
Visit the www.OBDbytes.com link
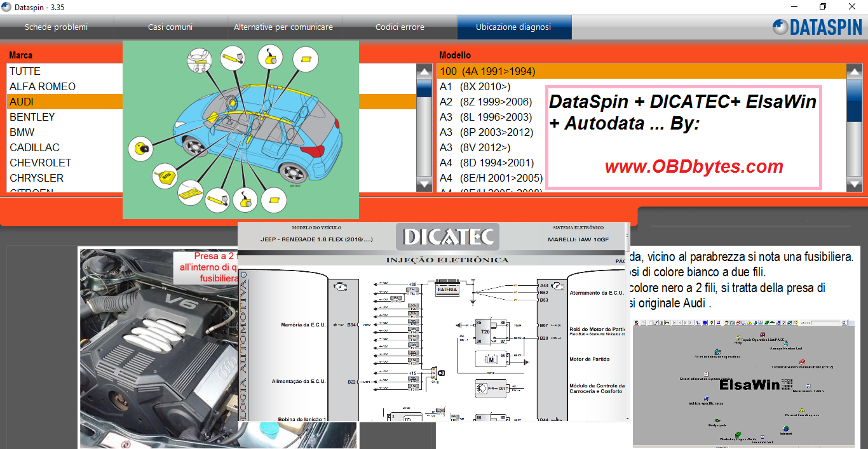click(x=694, y=166)
